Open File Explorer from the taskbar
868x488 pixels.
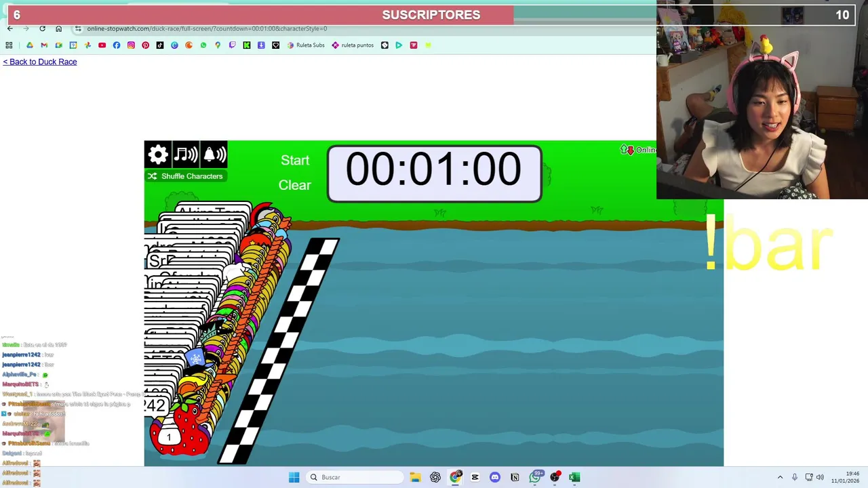415,477
